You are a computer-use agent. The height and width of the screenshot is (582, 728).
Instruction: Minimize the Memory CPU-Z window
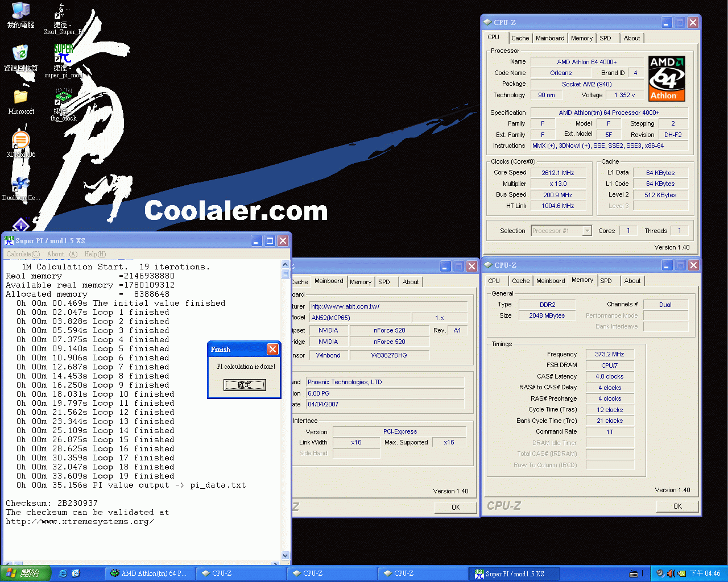tap(667, 265)
